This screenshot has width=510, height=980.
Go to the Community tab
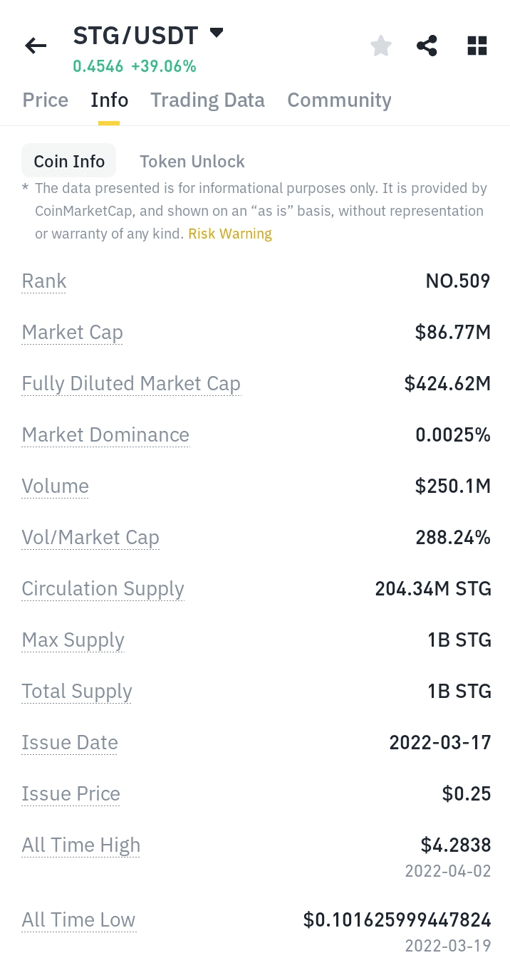point(339,100)
